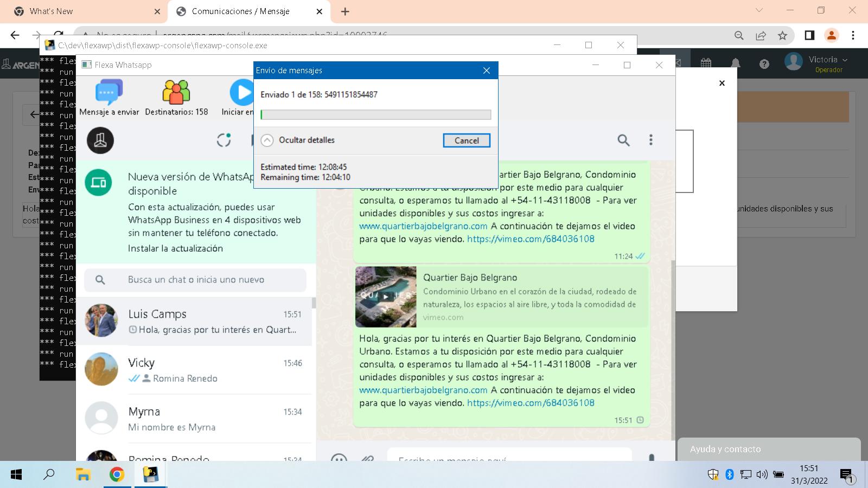Close the web page modal with the X
The image size is (868, 488).
722,83
